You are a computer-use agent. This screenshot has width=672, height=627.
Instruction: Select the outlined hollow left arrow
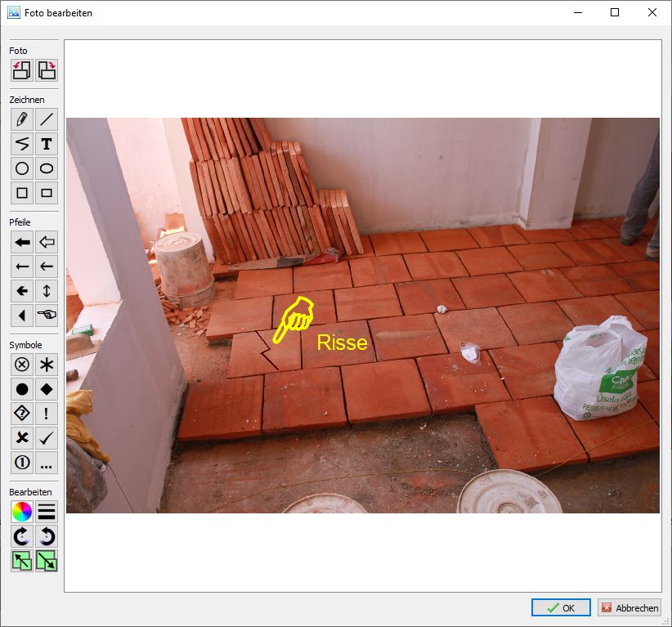pos(47,242)
